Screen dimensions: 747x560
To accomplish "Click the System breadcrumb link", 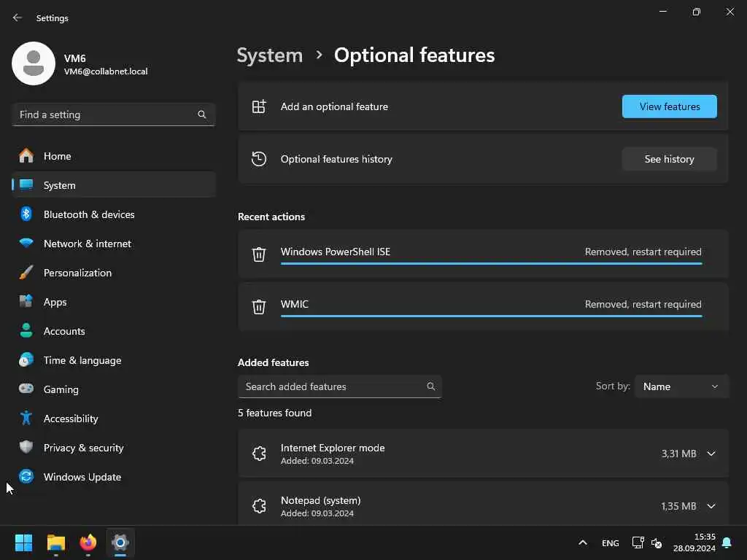I will [269, 55].
